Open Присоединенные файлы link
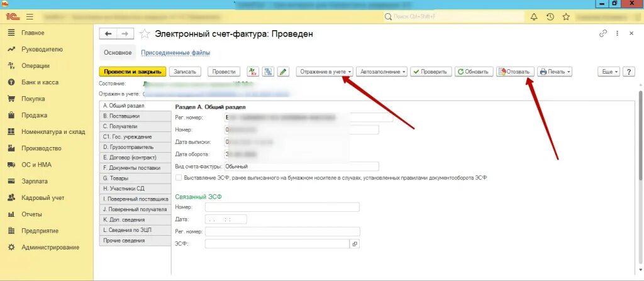644x281 pixels. (x=175, y=53)
